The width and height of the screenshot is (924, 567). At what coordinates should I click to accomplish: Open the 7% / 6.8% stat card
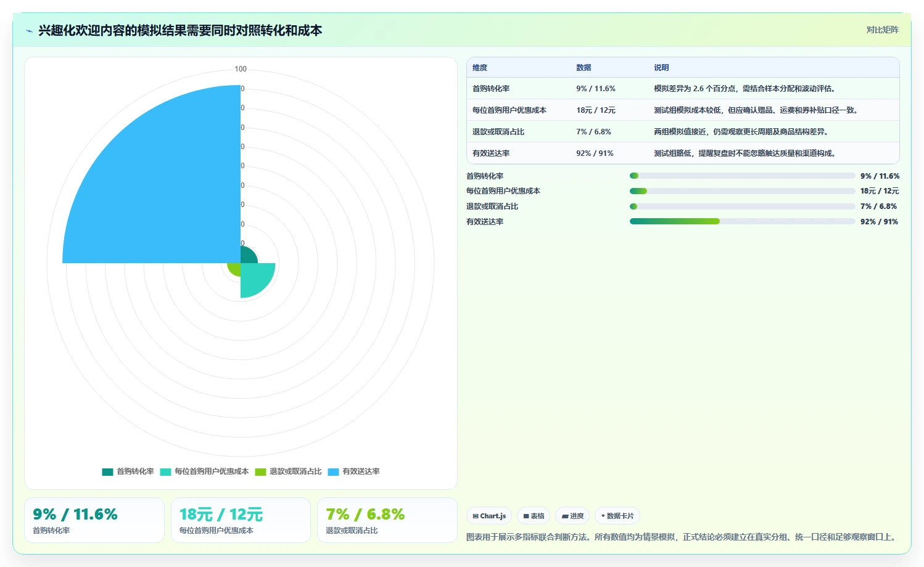(x=387, y=520)
